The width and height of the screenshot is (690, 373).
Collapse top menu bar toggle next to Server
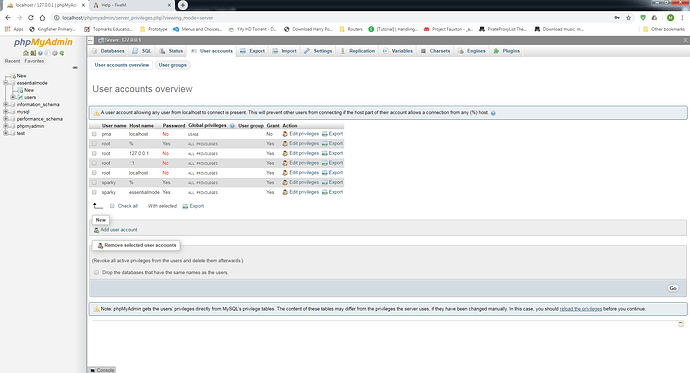click(90, 40)
